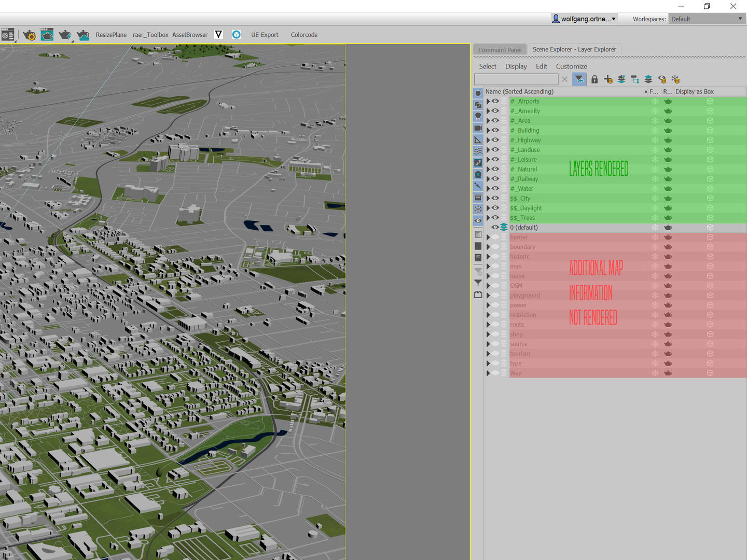Click the V-shaped toolbar icon

point(218,34)
